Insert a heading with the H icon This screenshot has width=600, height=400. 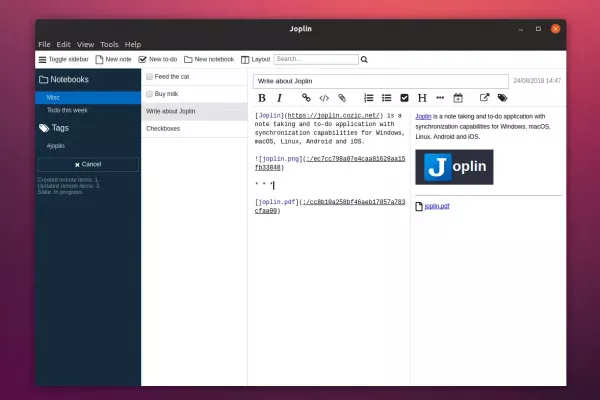pyautogui.click(x=422, y=98)
